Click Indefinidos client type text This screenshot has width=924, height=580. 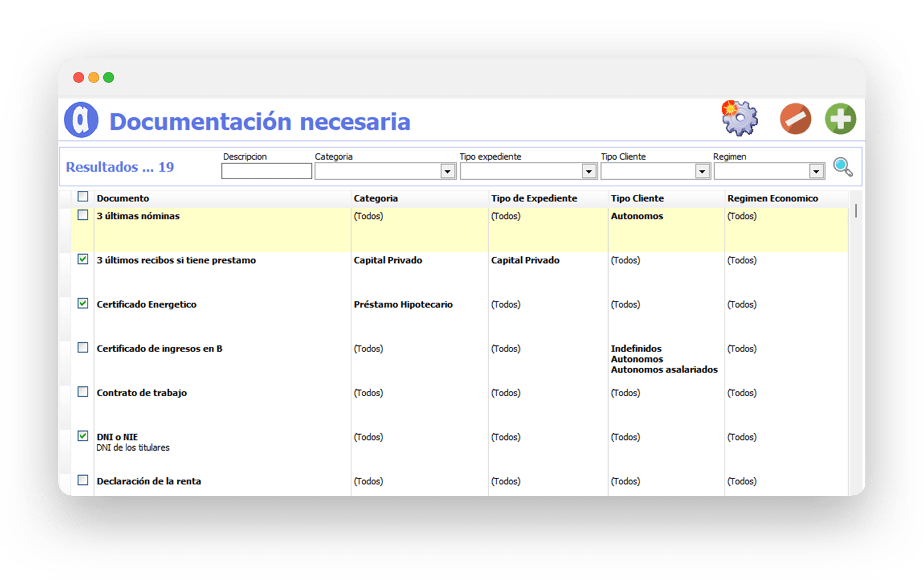click(x=636, y=349)
